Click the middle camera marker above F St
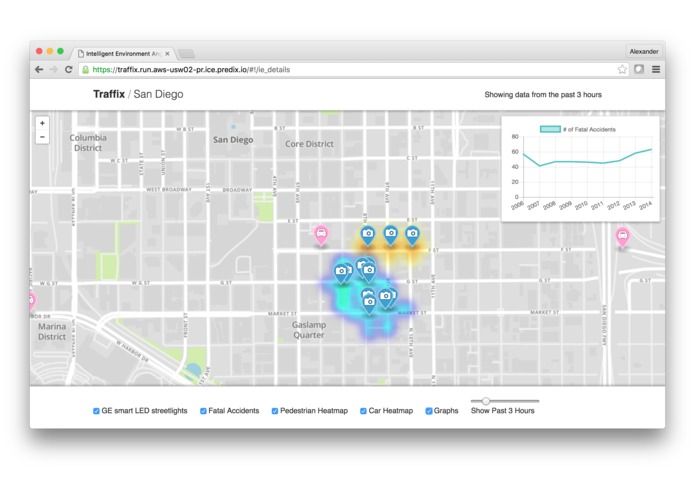The height and width of the screenshot is (494, 695). pyautogui.click(x=390, y=235)
